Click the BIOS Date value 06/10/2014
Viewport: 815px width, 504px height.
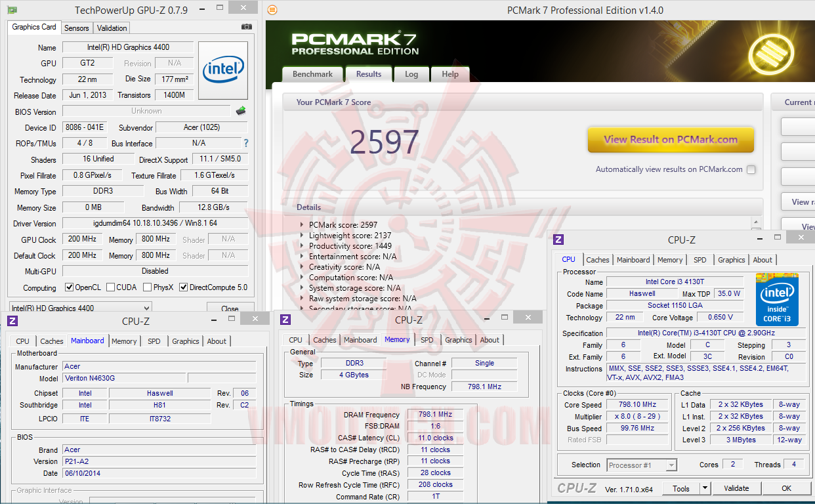[x=159, y=473]
